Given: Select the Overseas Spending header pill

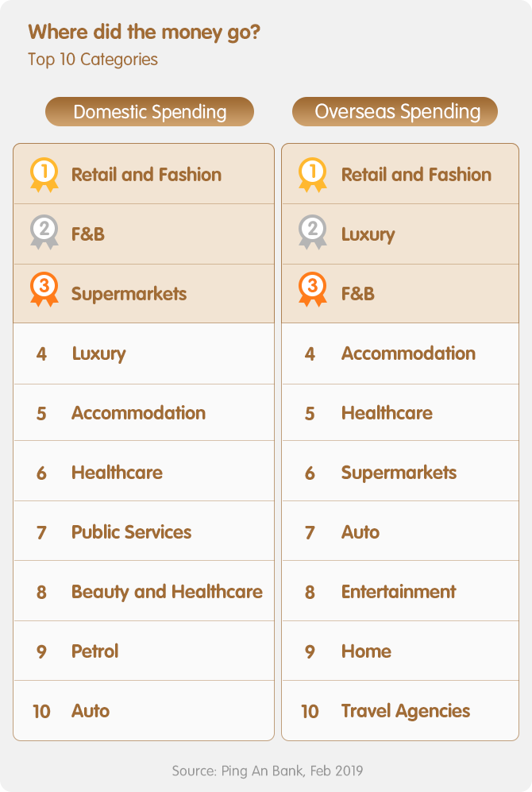Looking at the screenshot, I should click(x=395, y=112).
